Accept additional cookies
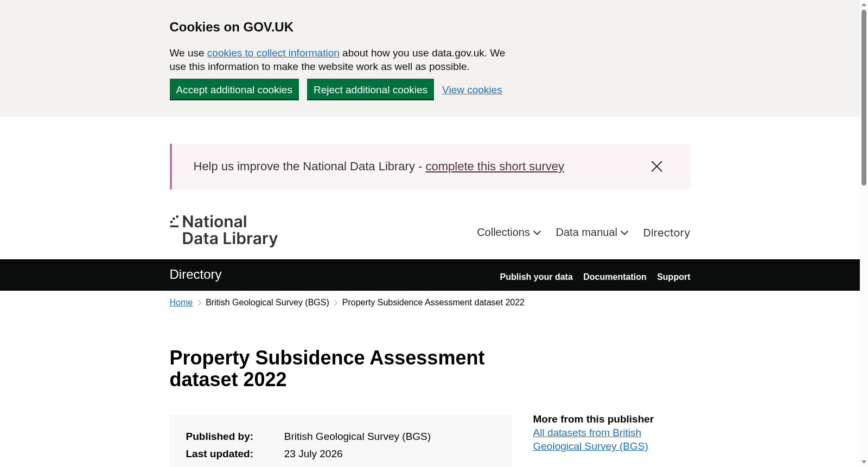 click(x=234, y=89)
